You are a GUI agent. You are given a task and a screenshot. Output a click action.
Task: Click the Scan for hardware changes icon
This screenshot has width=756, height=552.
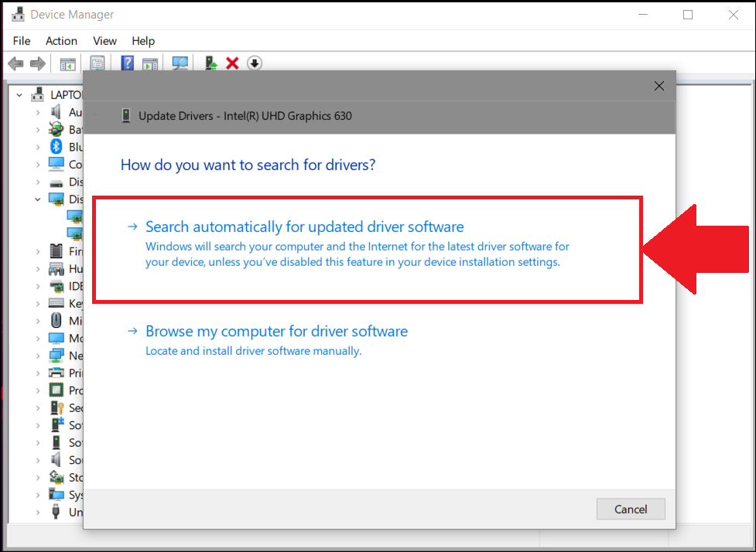click(180, 63)
